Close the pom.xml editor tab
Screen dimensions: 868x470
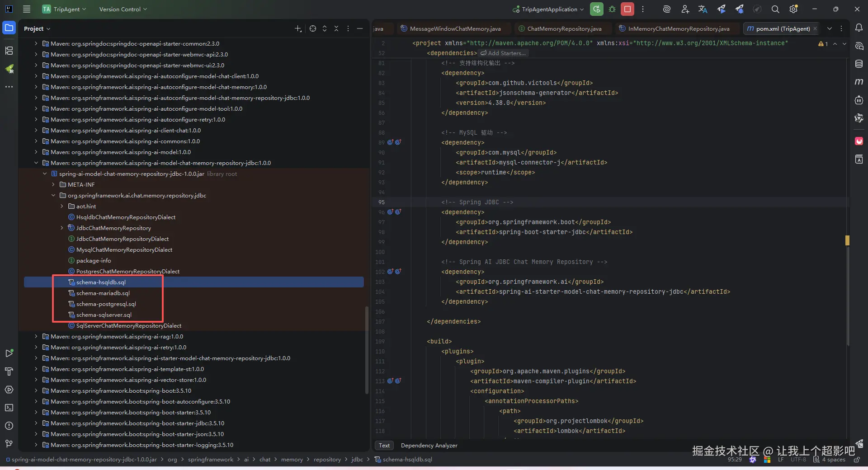[x=815, y=28]
